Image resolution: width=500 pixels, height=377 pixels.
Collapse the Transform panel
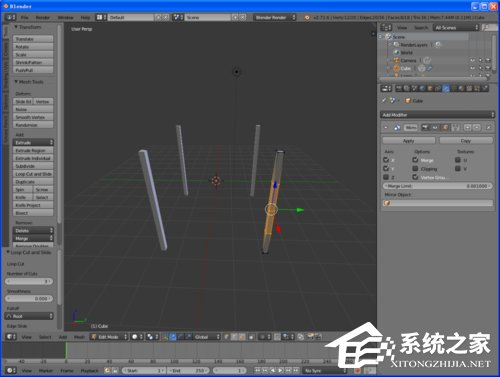pyautogui.click(x=16, y=27)
